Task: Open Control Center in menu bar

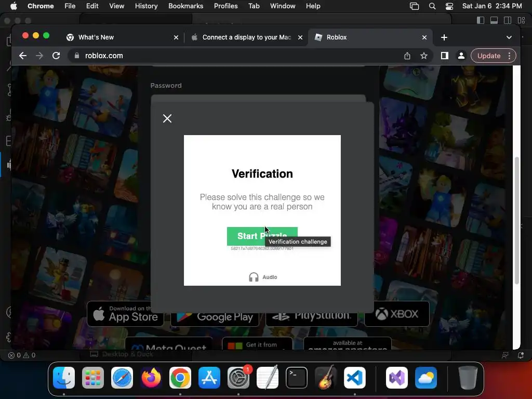Action: click(449, 6)
